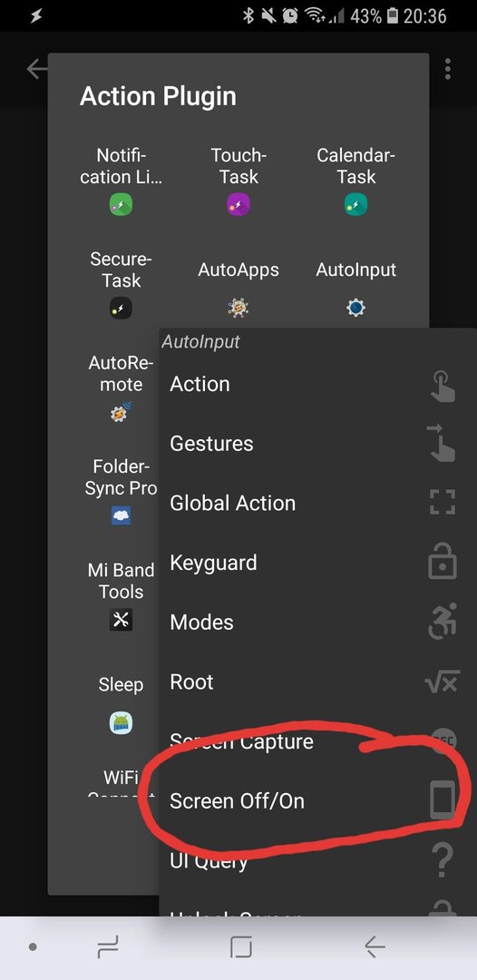Click the Action finger-tap icon
The width and height of the screenshot is (477, 980).
click(443, 386)
